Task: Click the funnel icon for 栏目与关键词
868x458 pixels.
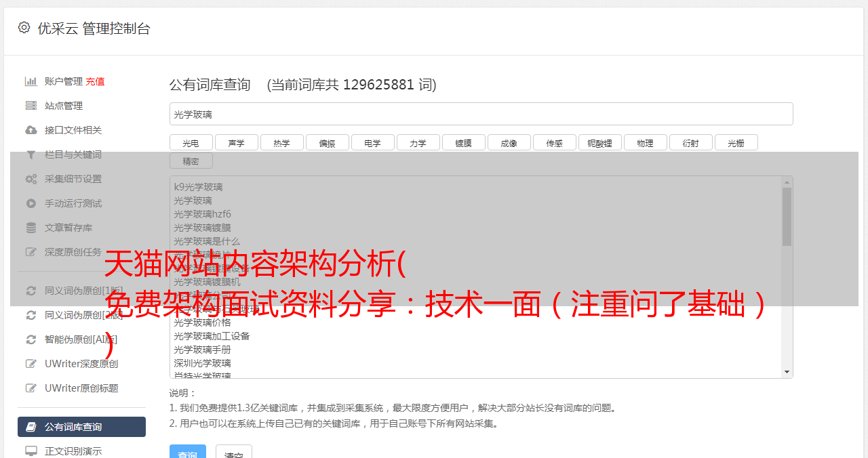Action: (x=31, y=154)
